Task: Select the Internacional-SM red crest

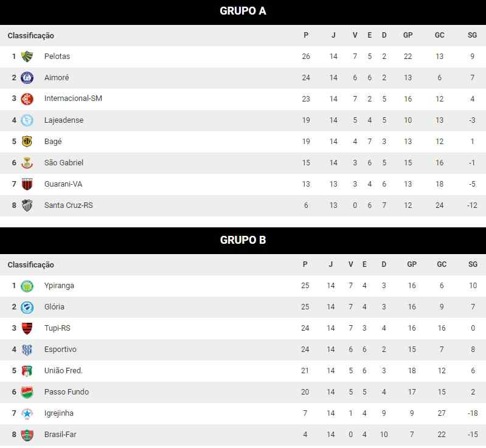Action: [x=27, y=99]
